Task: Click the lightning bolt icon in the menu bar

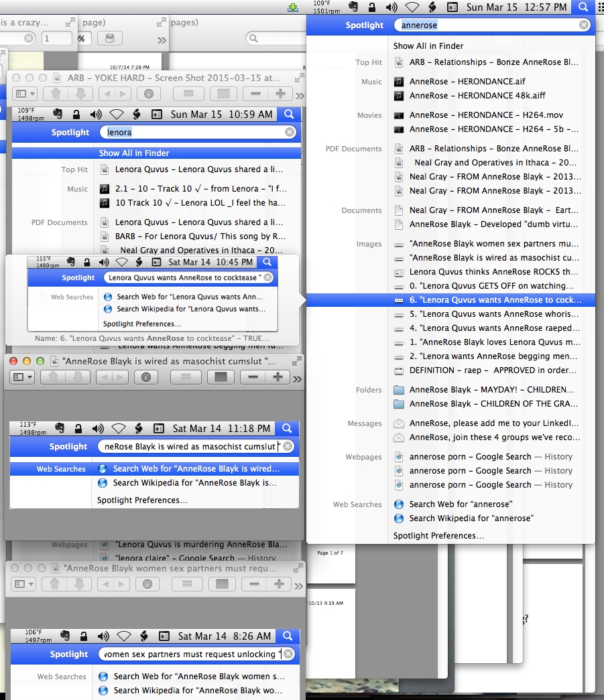Action: (432, 7)
